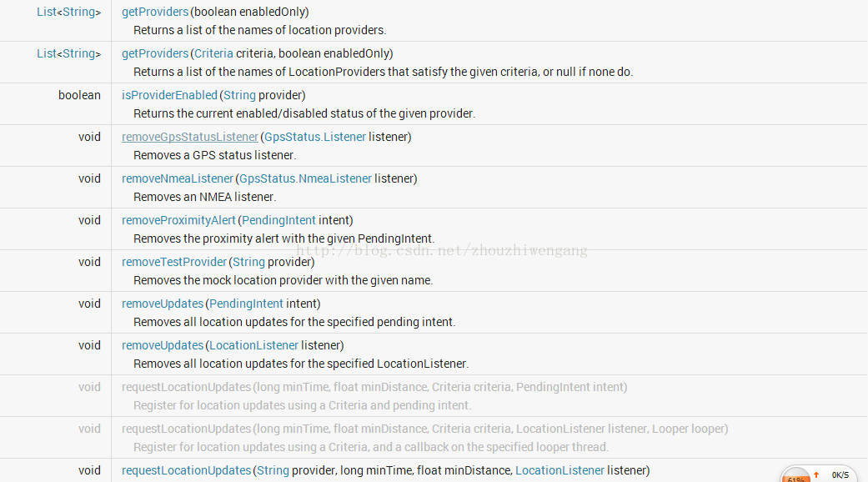Click the String return type in first List row
Viewport: 868px width, 482px height.
78,12
